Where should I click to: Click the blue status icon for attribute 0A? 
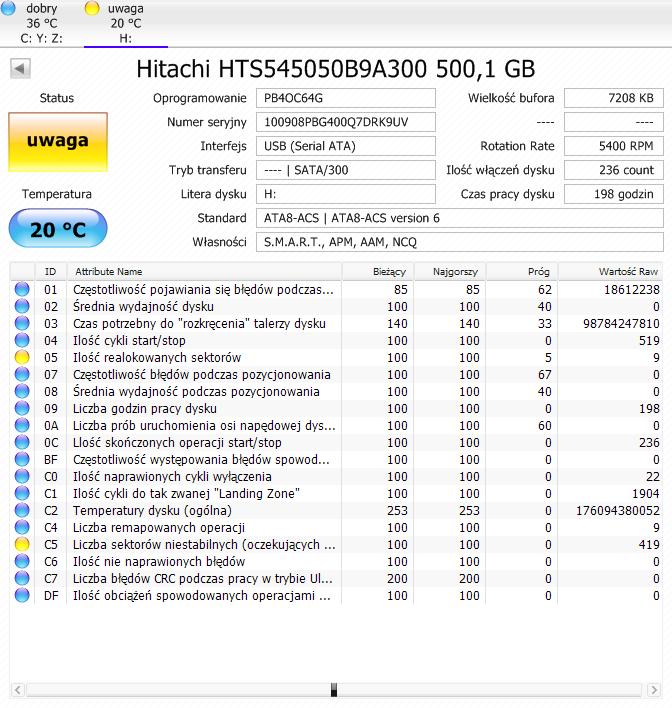22,425
